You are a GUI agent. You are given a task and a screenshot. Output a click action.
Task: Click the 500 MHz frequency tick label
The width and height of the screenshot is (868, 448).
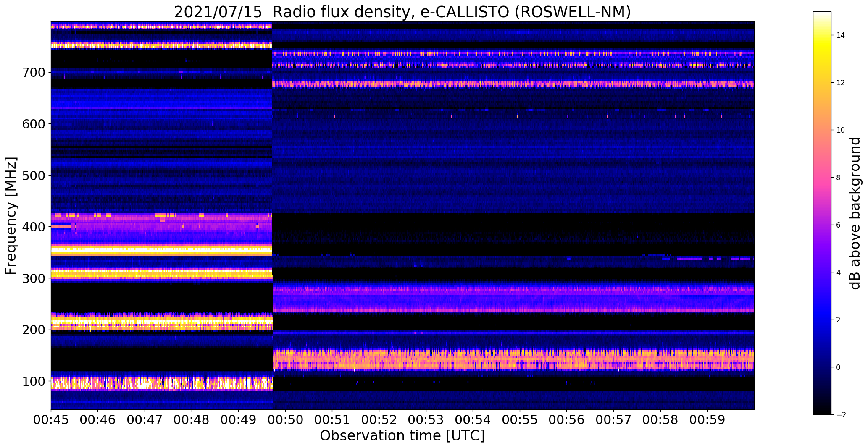[x=33, y=175]
